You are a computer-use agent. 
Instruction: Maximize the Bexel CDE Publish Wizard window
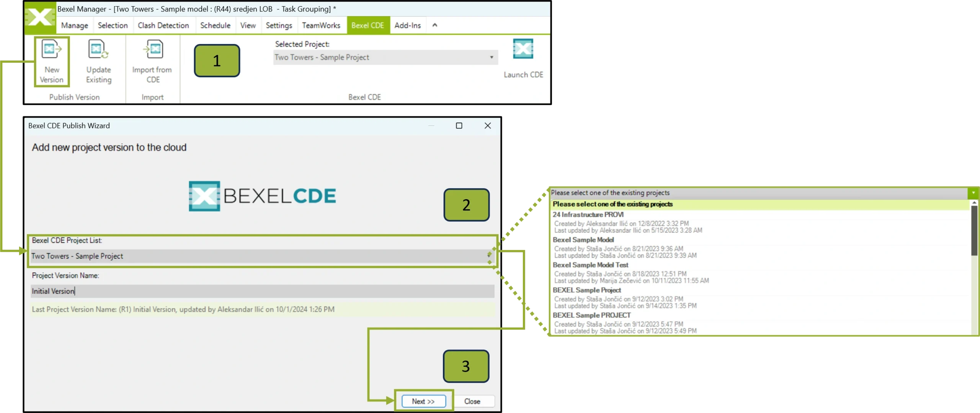tap(459, 126)
